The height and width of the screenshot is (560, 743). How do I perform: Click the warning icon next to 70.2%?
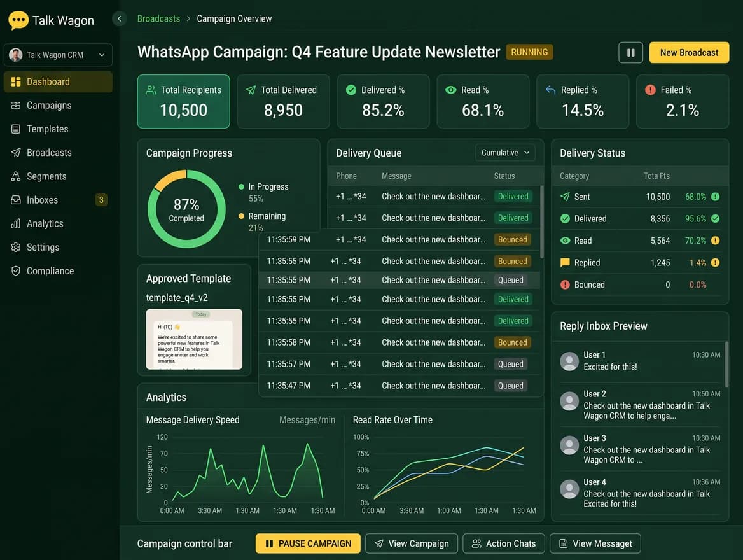tap(715, 241)
